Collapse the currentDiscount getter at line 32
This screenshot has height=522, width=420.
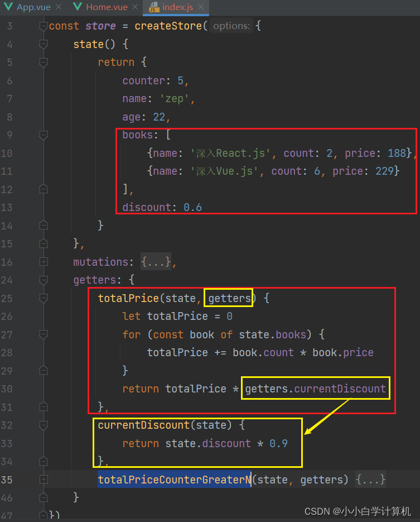[44, 425]
